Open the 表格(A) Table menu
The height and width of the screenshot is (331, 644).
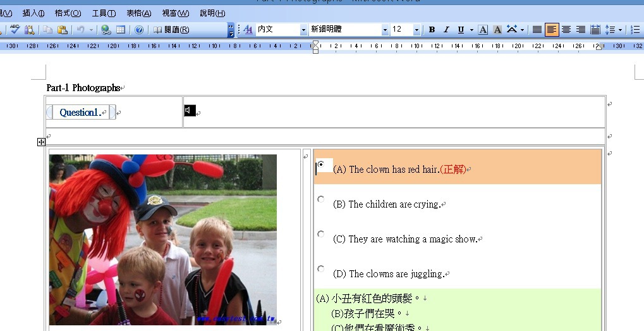tap(138, 13)
